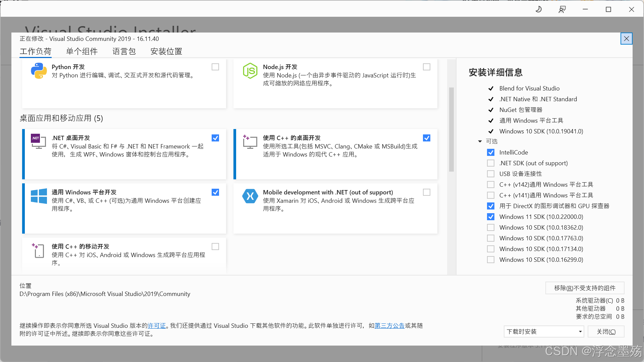Click the Universal Windows Platform logo icon

[39, 196]
